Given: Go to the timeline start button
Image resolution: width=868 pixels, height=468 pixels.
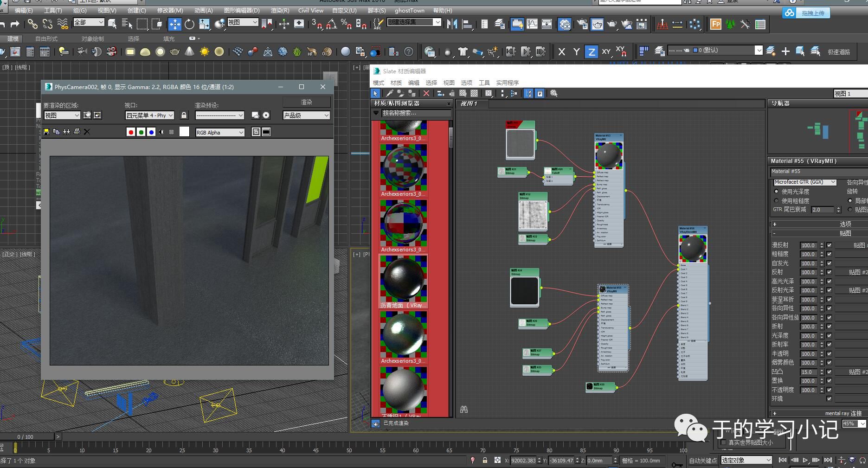Looking at the screenshot, I should point(783,460).
